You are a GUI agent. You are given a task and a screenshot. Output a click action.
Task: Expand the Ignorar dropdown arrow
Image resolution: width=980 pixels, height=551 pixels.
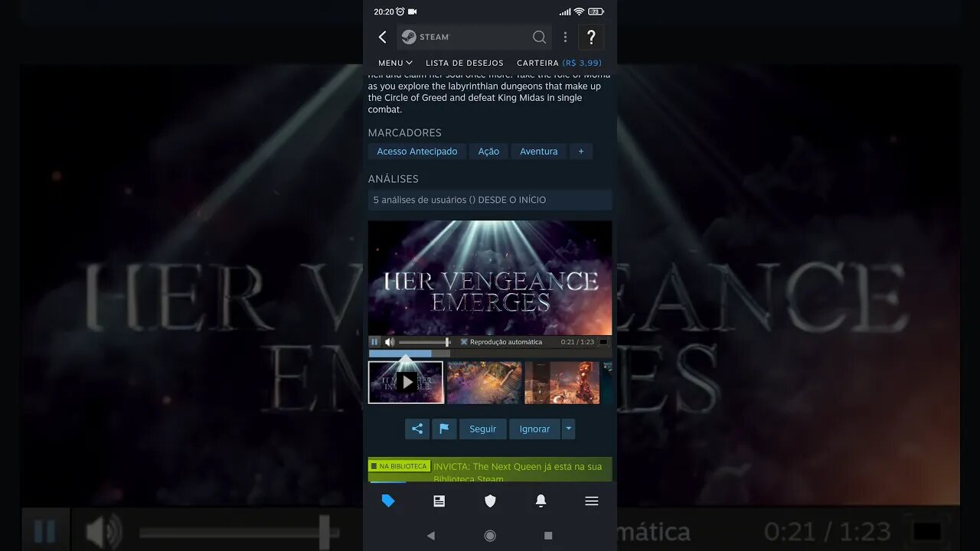(568, 429)
